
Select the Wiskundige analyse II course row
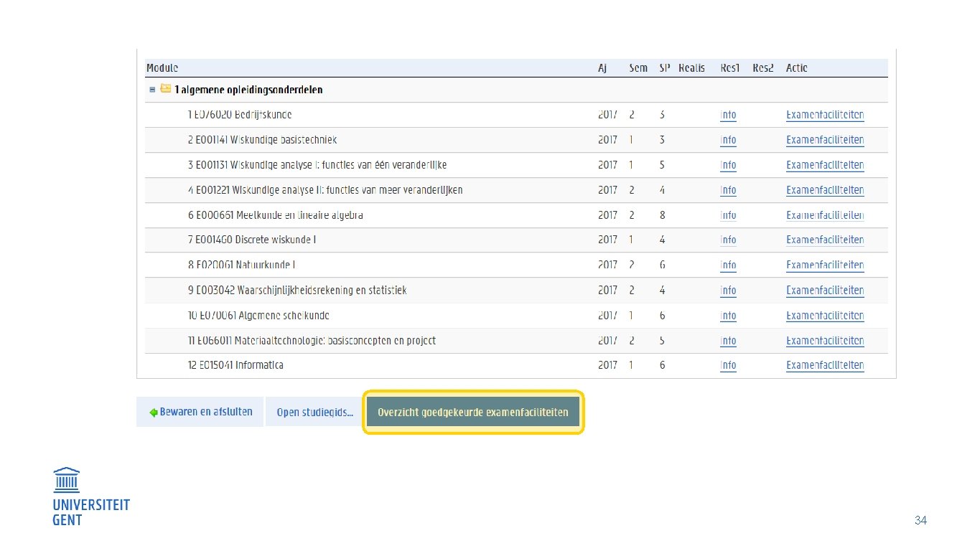pyautogui.click(x=516, y=190)
